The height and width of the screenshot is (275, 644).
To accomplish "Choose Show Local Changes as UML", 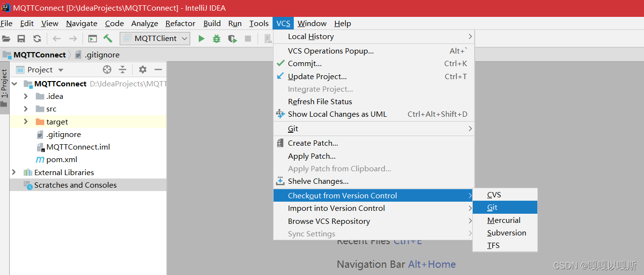I will pyautogui.click(x=374, y=114).
